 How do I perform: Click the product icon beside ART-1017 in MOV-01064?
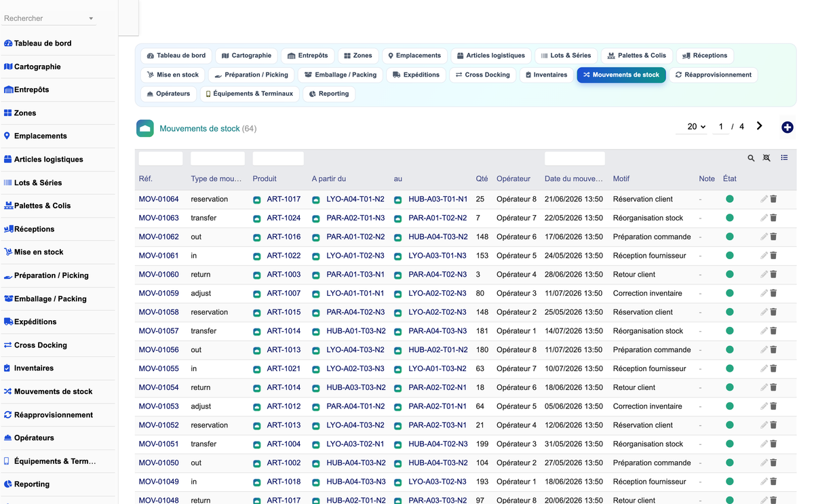click(257, 200)
